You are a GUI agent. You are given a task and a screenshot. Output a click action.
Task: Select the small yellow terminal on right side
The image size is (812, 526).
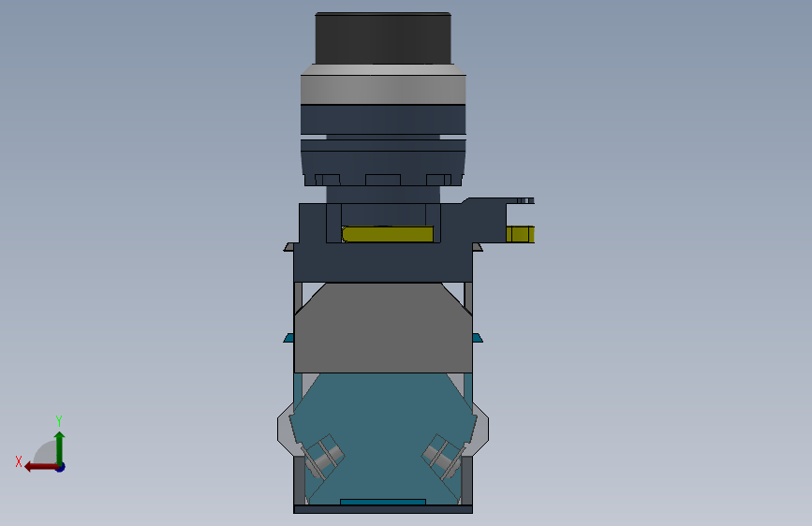[520, 234]
